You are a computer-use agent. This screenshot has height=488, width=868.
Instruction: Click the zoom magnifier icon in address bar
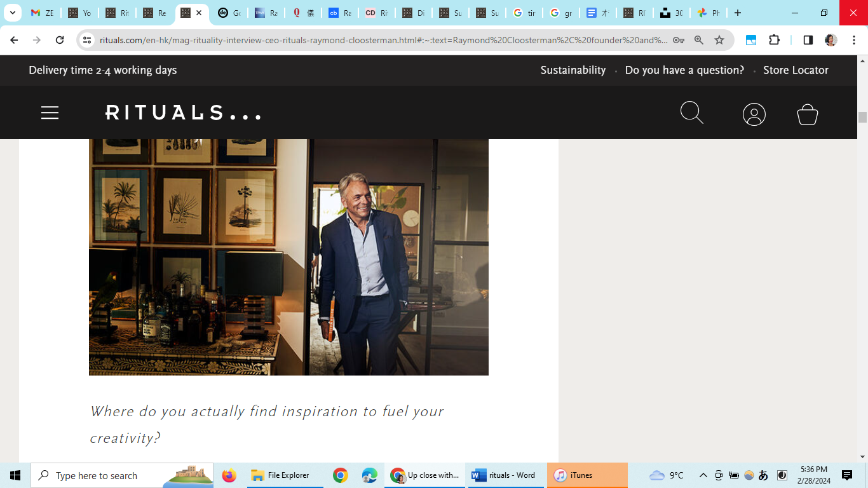point(699,40)
